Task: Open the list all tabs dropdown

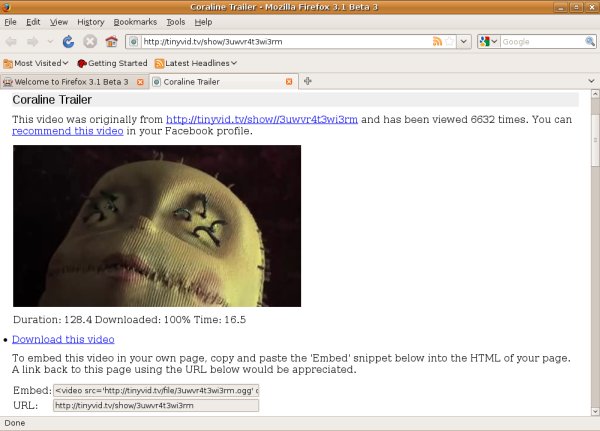Action: pos(592,81)
